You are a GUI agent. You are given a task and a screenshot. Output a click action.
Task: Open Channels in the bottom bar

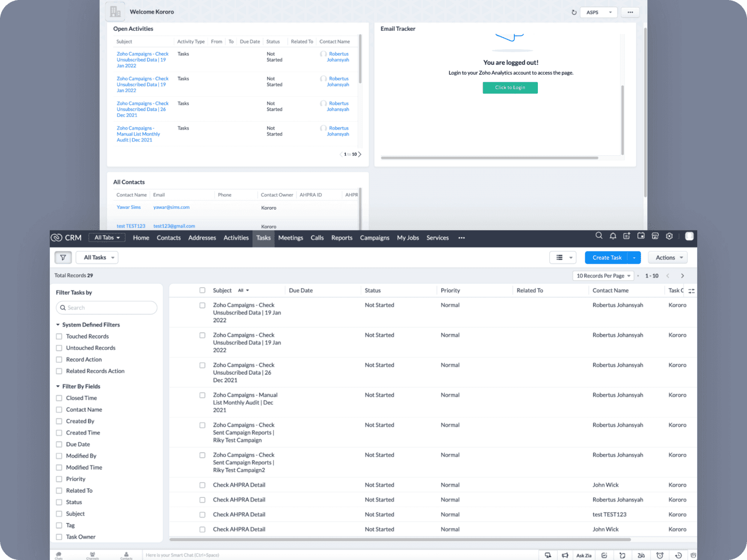pos(92,556)
